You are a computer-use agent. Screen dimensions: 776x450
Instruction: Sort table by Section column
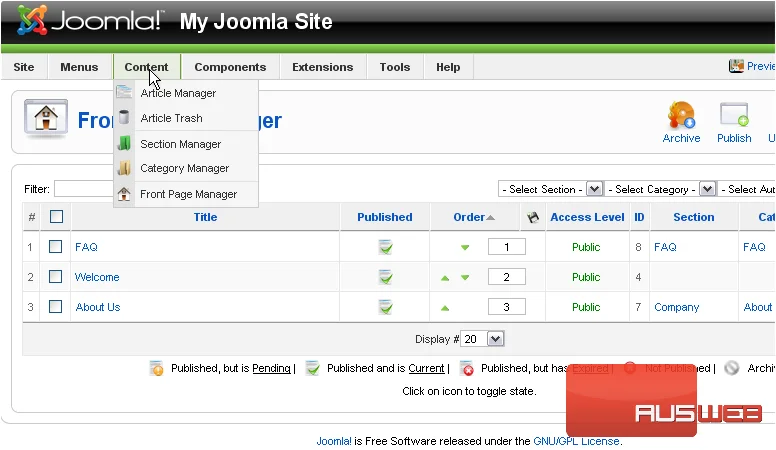693,217
